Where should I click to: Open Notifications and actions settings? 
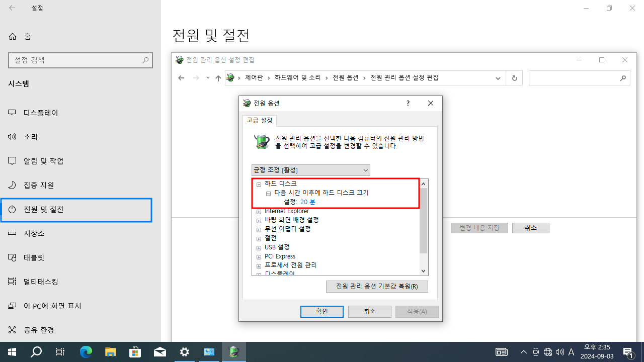[80, 161]
